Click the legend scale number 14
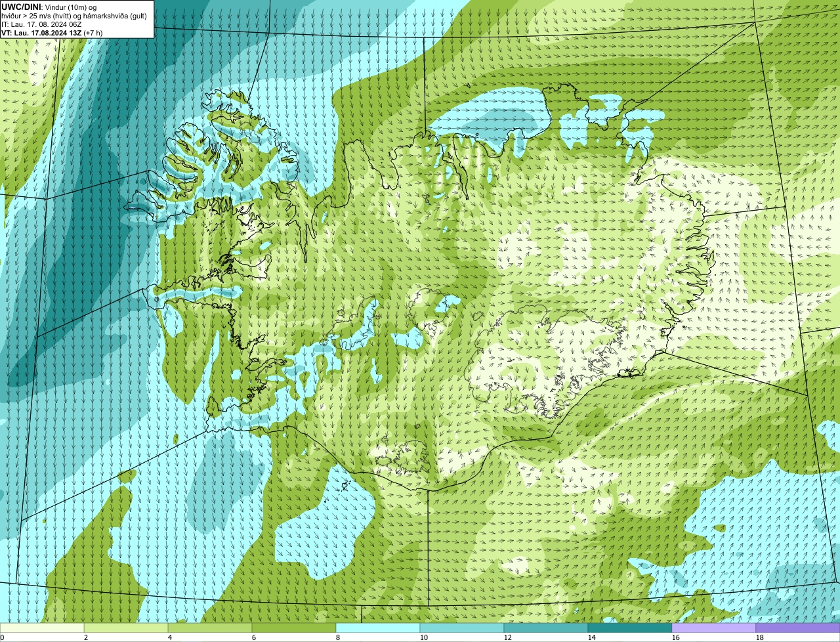This screenshot has width=840, height=642. [x=592, y=637]
